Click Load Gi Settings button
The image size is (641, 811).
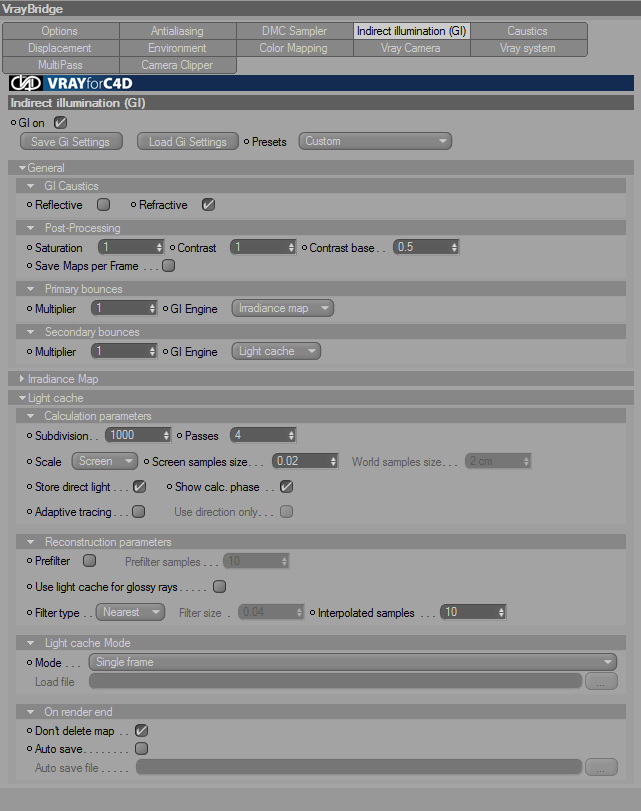point(188,141)
